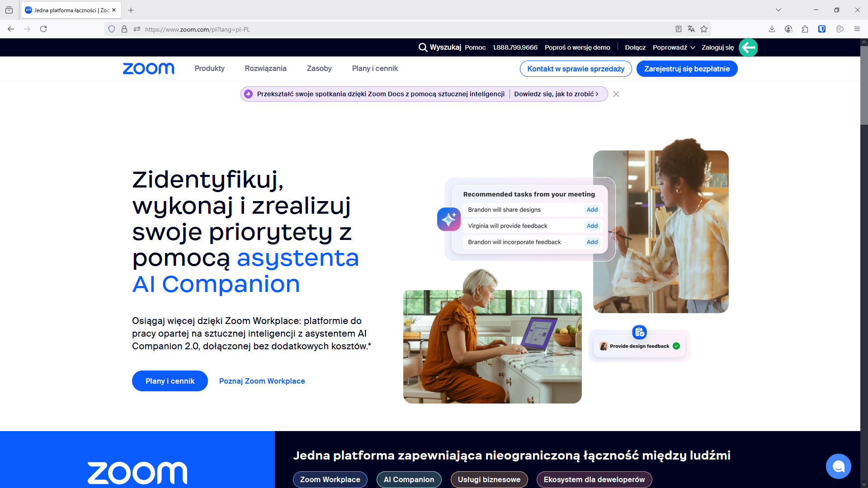
Task: Expand the Poprowadź dropdown
Action: (674, 47)
